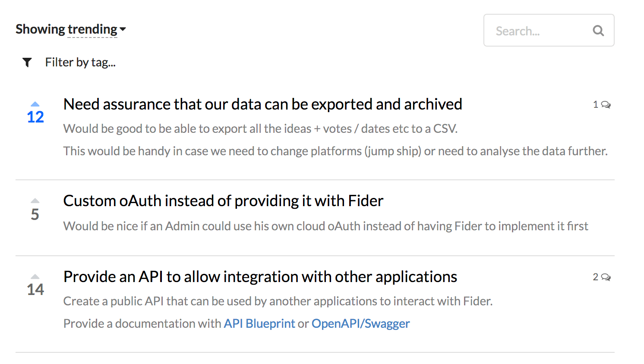This screenshot has width=644, height=364.
Task: Open comments icon on API integration idea
Action: point(606,277)
